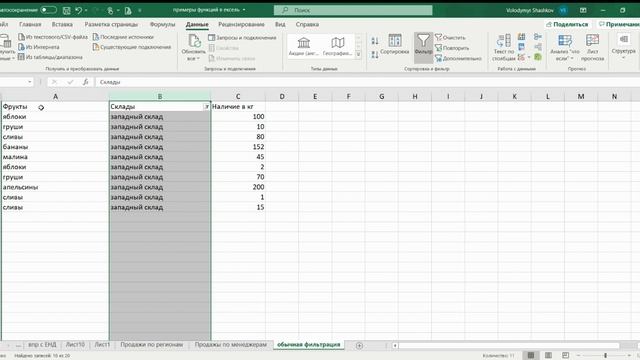
Task: Expand Анализ "что если" menu
Action: (565, 47)
